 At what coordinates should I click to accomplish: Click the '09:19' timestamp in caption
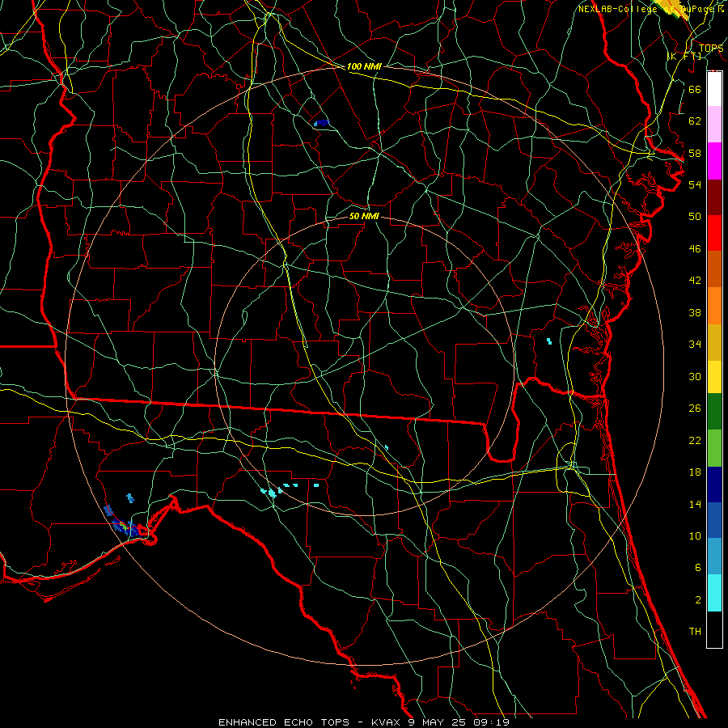[x=491, y=722]
